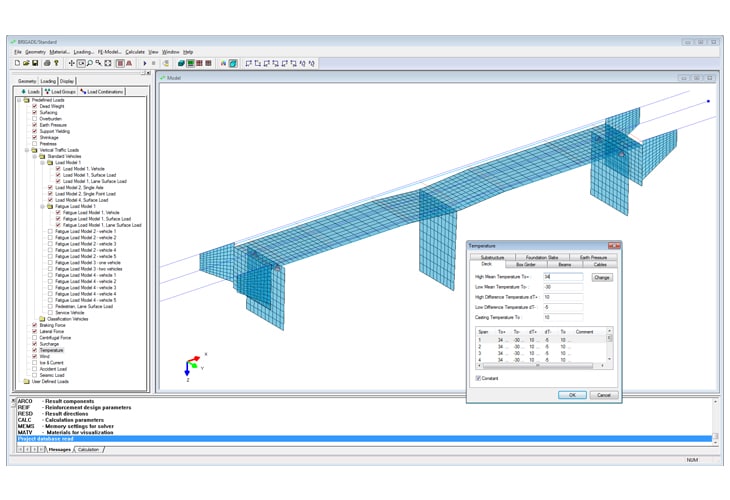
Task: Click the New file toolbar icon
Action: click(x=18, y=63)
